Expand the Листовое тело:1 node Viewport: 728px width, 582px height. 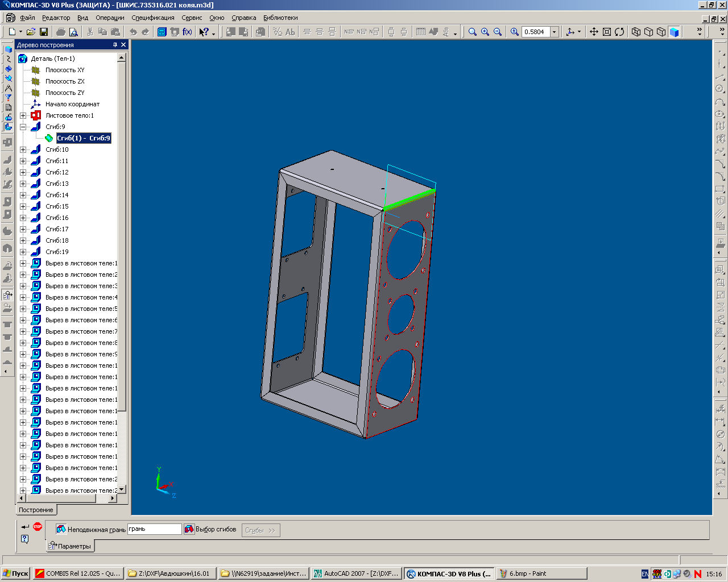23,115
